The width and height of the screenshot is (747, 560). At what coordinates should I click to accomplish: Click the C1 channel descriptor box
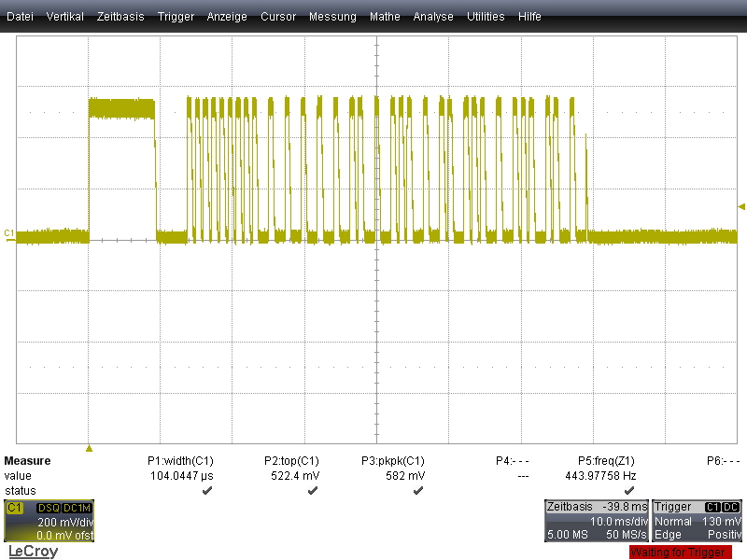49,521
